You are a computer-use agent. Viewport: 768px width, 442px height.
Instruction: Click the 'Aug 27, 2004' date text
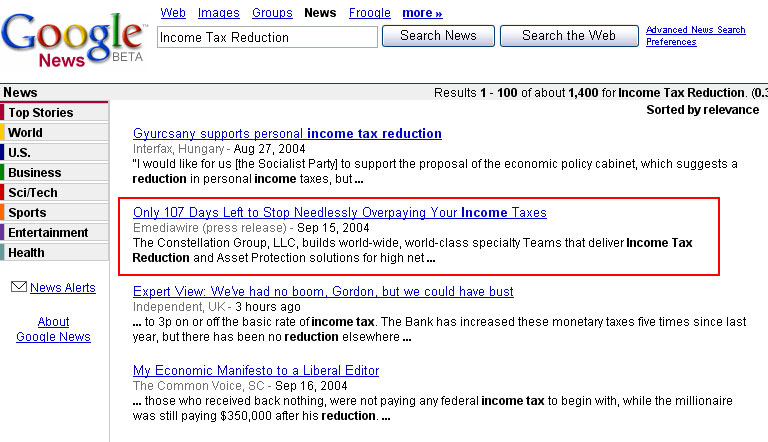coord(269,149)
